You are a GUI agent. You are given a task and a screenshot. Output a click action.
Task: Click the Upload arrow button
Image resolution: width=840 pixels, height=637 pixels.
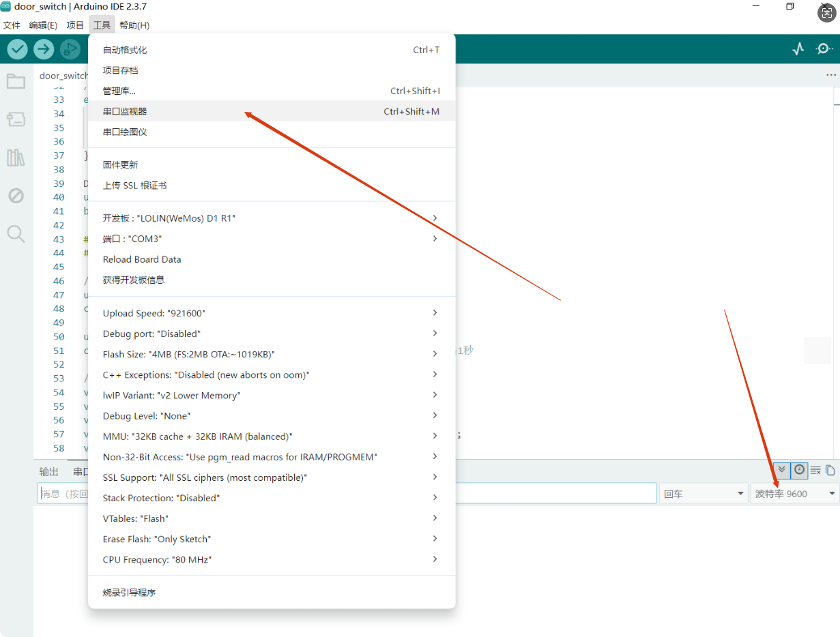point(44,48)
